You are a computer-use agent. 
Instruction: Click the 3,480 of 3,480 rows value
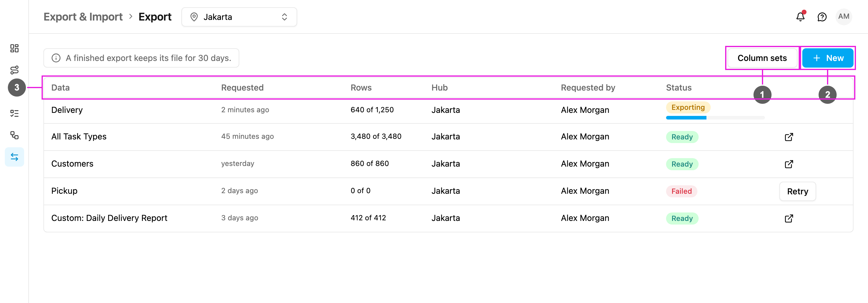tap(376, 136)
